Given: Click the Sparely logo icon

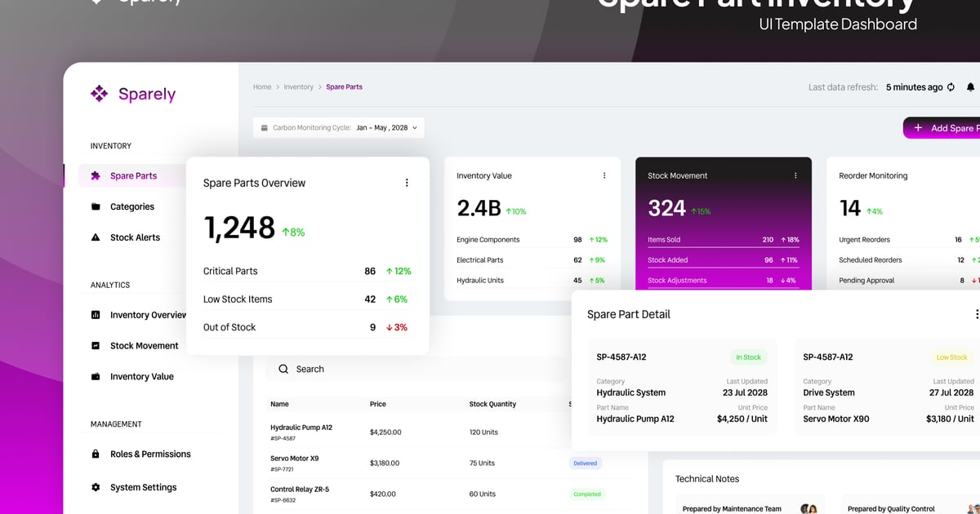Looking at the screenshot, I should click(99, 94).
